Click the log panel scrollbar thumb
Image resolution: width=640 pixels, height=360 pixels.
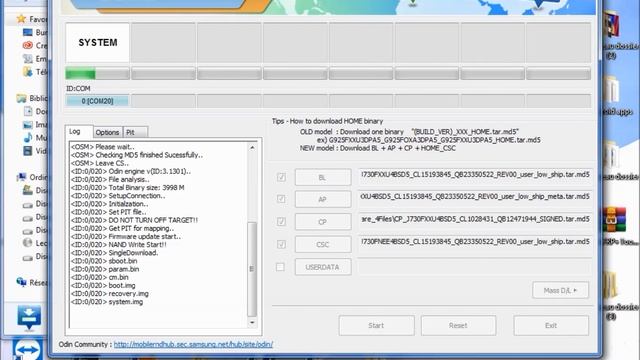point(252,269)
